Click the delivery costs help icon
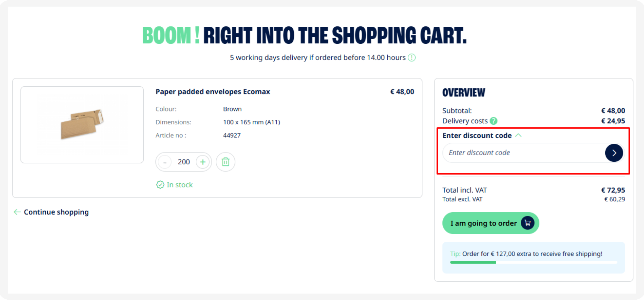 click(493, 121)
